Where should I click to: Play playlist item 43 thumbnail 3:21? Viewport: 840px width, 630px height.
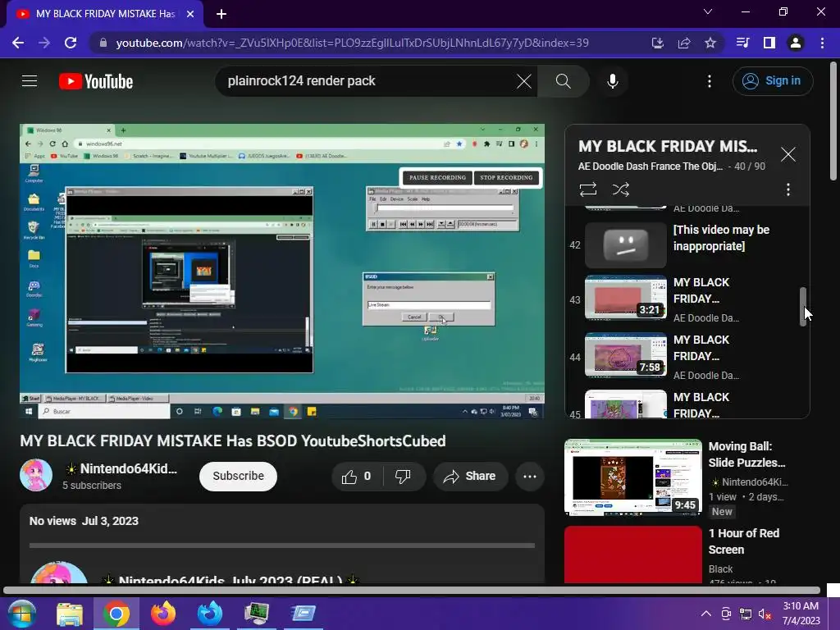pyautogui.click(x=626, y=298)
